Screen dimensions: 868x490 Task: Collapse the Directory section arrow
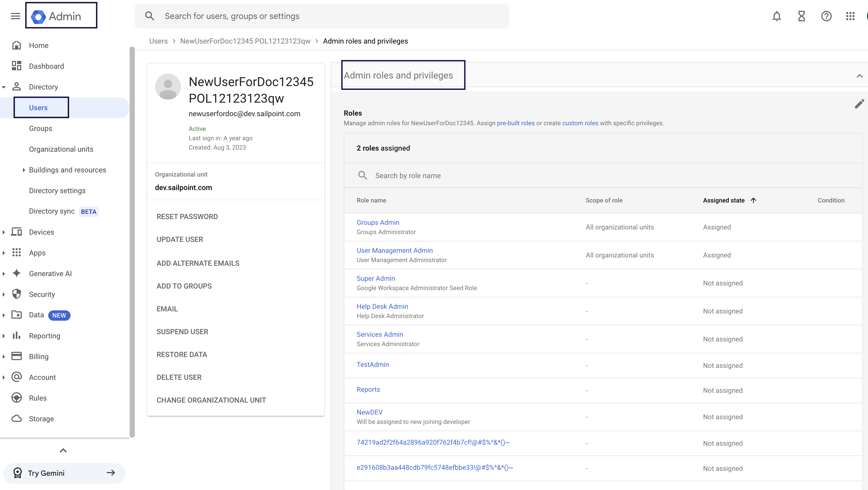pos(4,87)
